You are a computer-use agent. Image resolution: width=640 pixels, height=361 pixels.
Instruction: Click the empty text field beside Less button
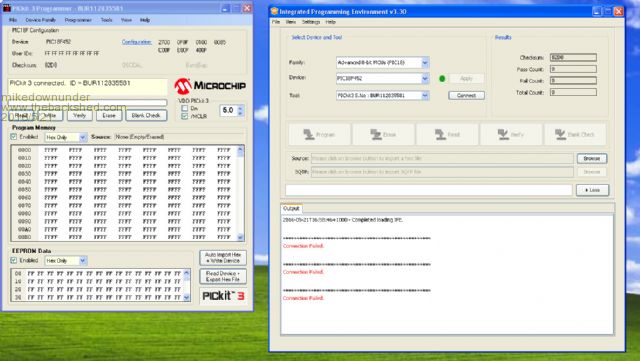click(429, 190)
